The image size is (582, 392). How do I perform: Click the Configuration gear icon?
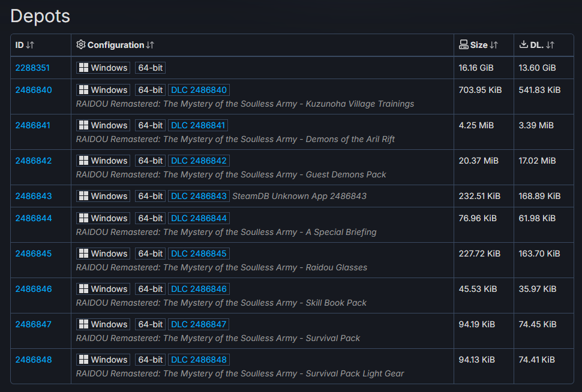coord(81,45)
